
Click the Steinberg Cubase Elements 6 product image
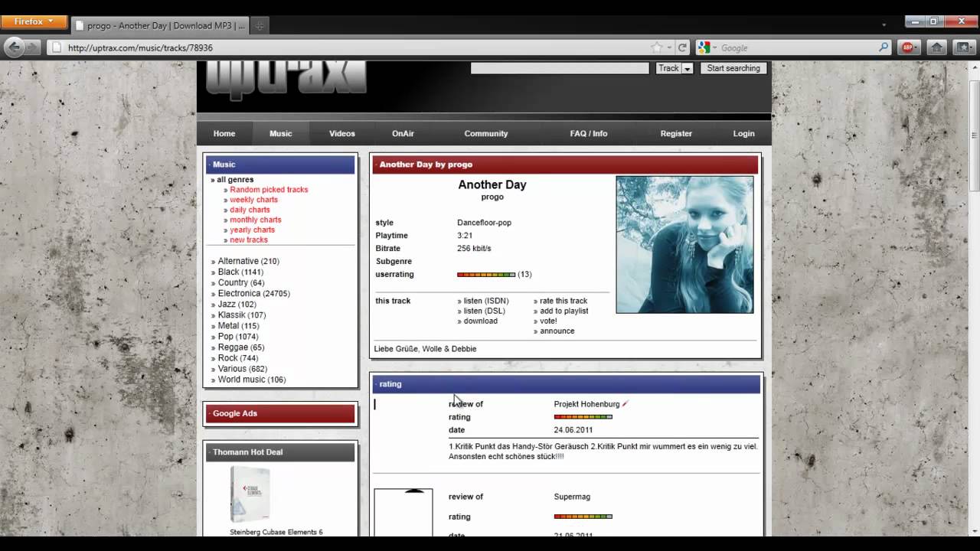tap(250, 494)
